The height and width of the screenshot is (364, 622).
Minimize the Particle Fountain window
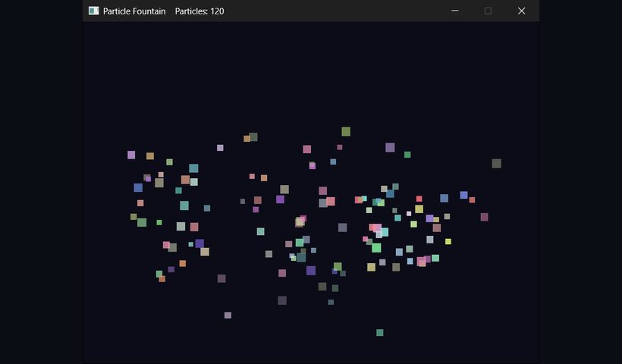pos(455,11)
